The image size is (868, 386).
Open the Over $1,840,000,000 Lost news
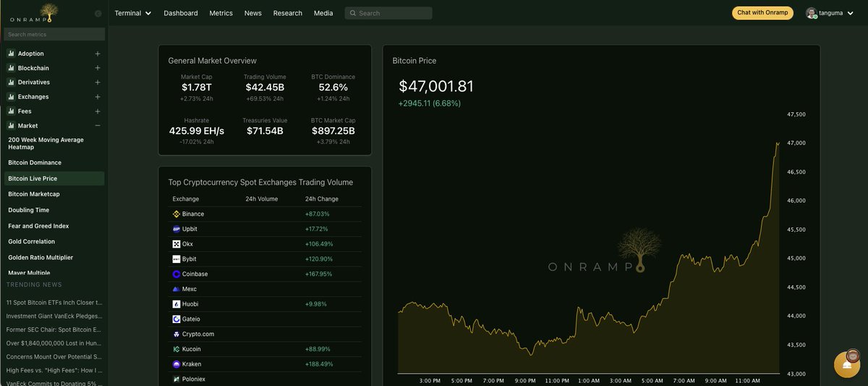point(54,343)
